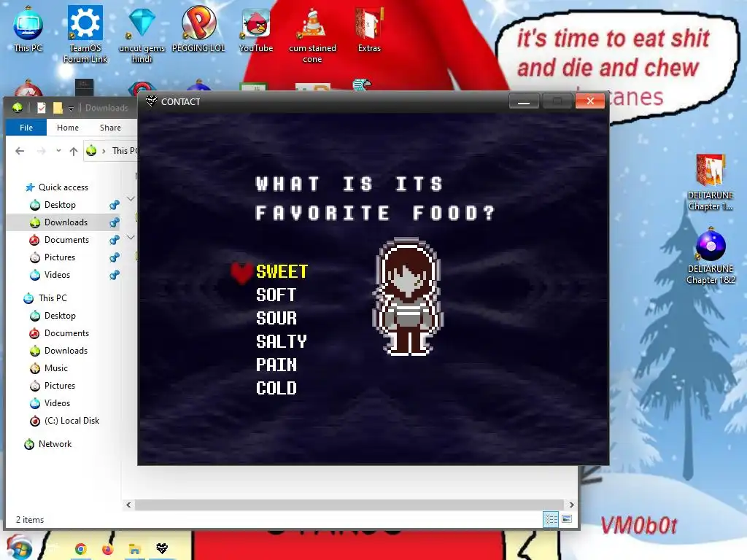Click the pin icon beside Documents

coord(115,240)
